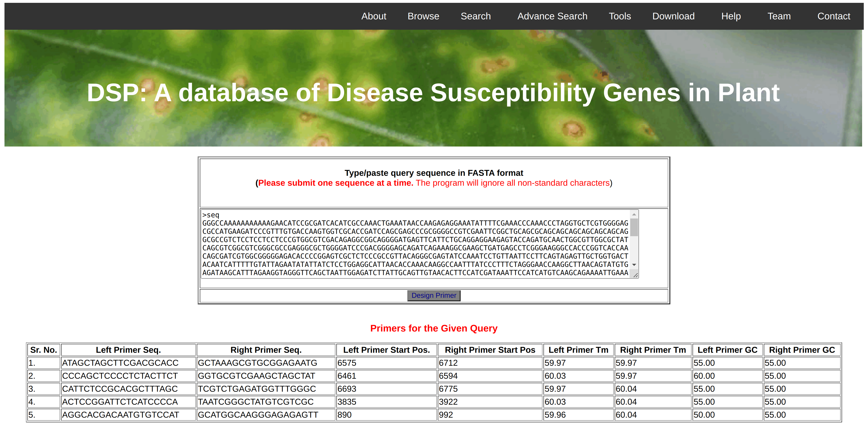Open the About menu item
Screen dimensions: 868x428
(373, 16)
